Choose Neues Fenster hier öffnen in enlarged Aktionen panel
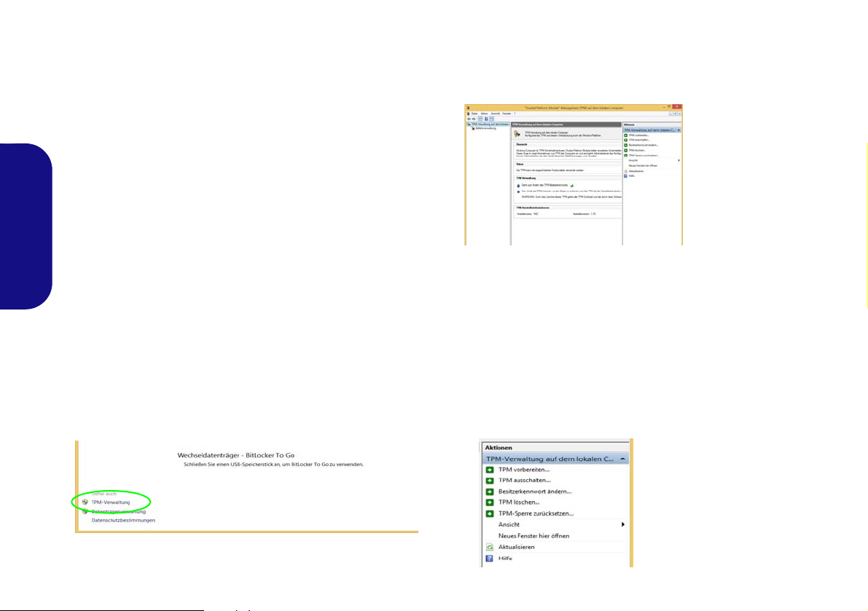 click(533, 536)
